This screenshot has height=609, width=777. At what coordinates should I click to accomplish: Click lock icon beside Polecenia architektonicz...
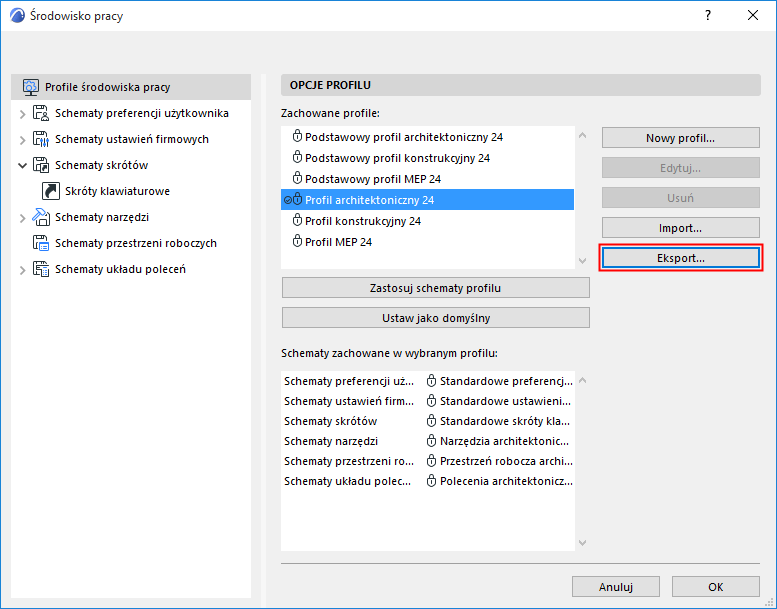click(x=432, y=481)
